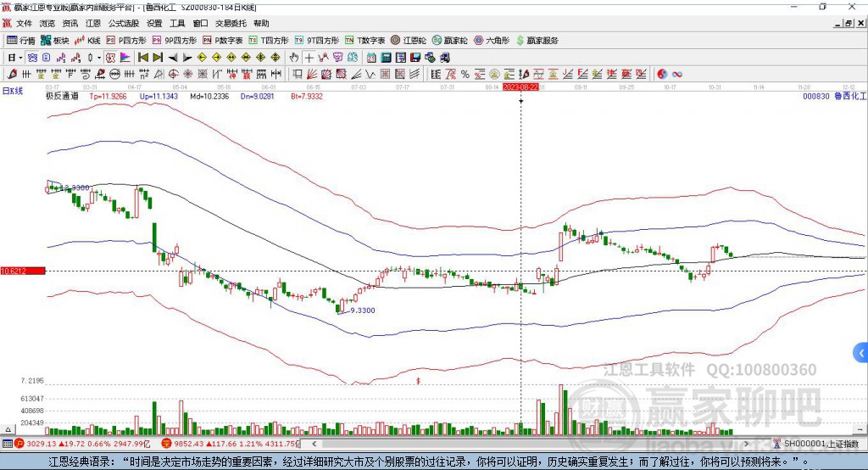This screenshot has width=868, height=470.
Task: Switch to the K线 chart view
Action: 87,41
